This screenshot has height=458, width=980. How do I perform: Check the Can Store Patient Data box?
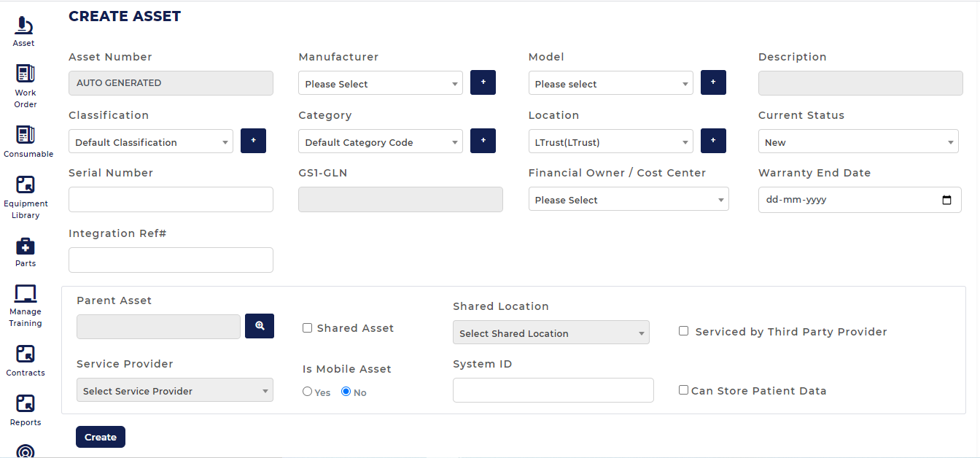tap(683, 389)
